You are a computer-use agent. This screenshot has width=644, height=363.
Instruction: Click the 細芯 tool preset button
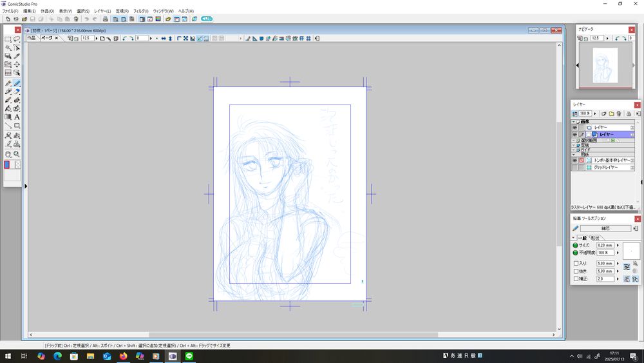(605, 228)
